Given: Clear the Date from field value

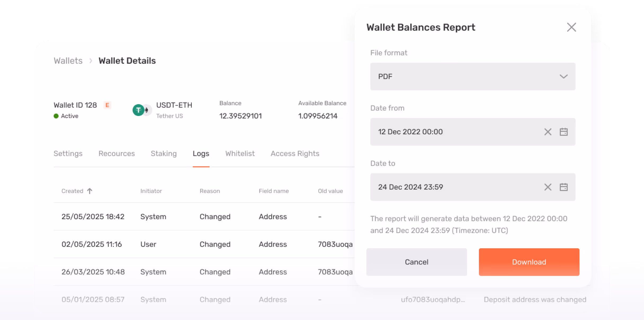Looking at the screenshot, I should (x=548, y=132).
